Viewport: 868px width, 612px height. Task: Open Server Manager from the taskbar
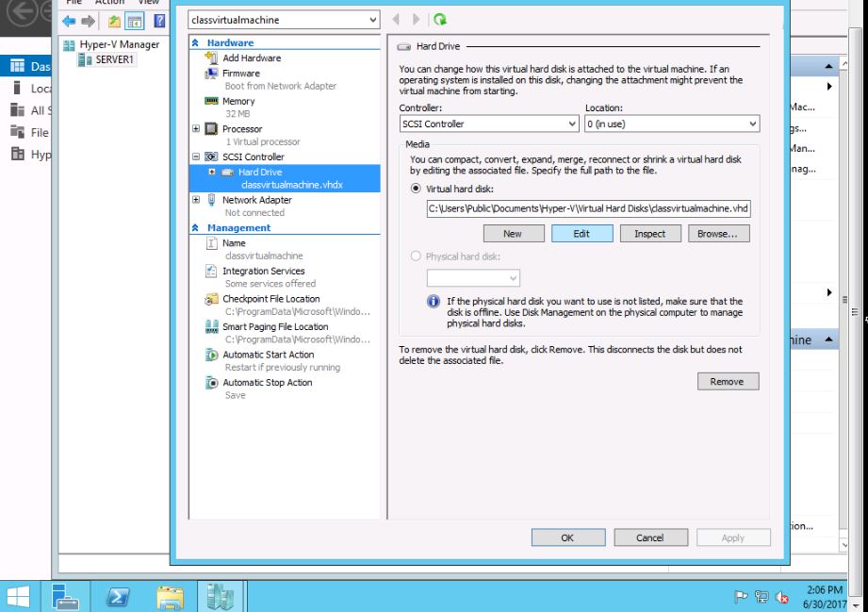(x=65, y=597)
